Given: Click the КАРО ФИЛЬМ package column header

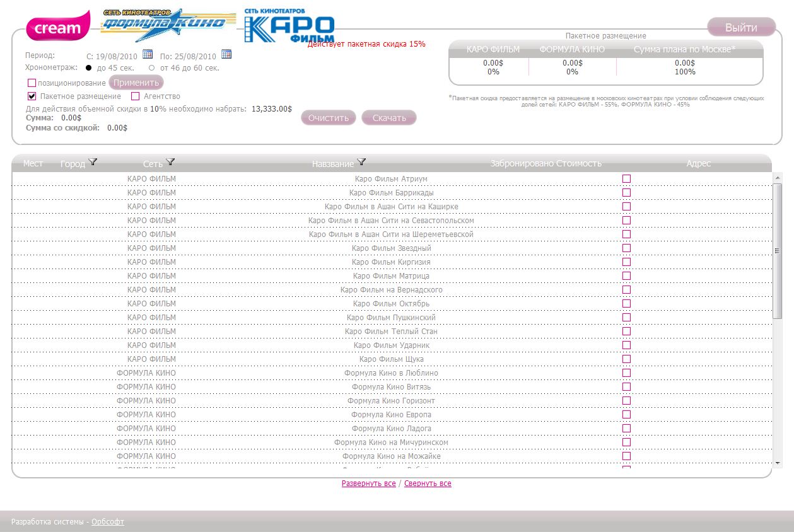Looking at the screenshot, I should [493, 49].
